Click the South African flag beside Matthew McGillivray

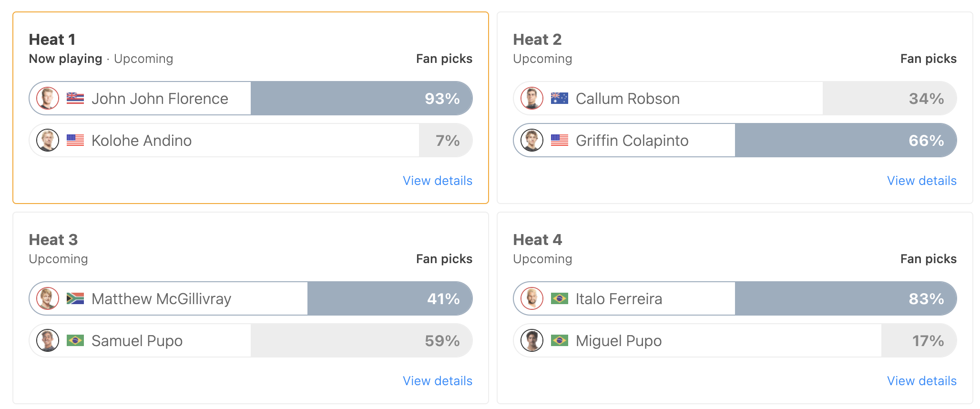pyautogui.click(x=75, y=298)
